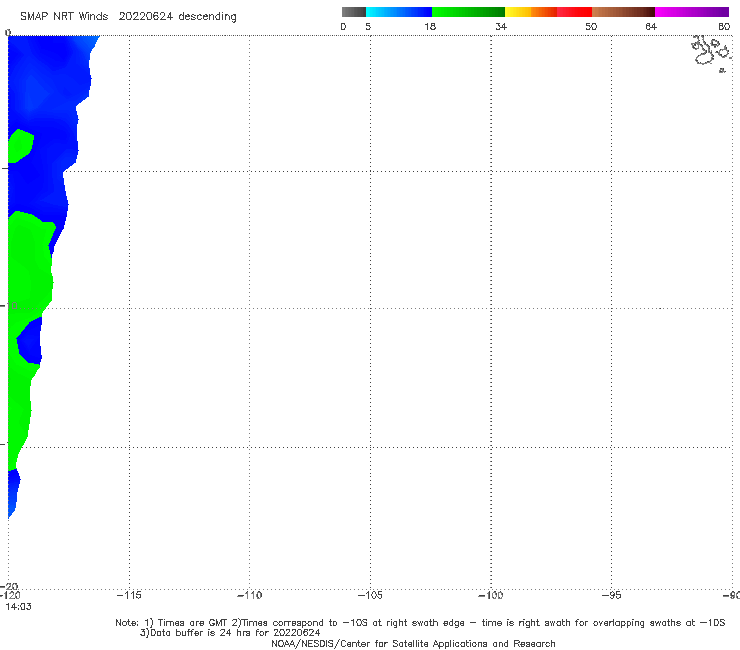Click the longitude label '-110'

[249, 595]
